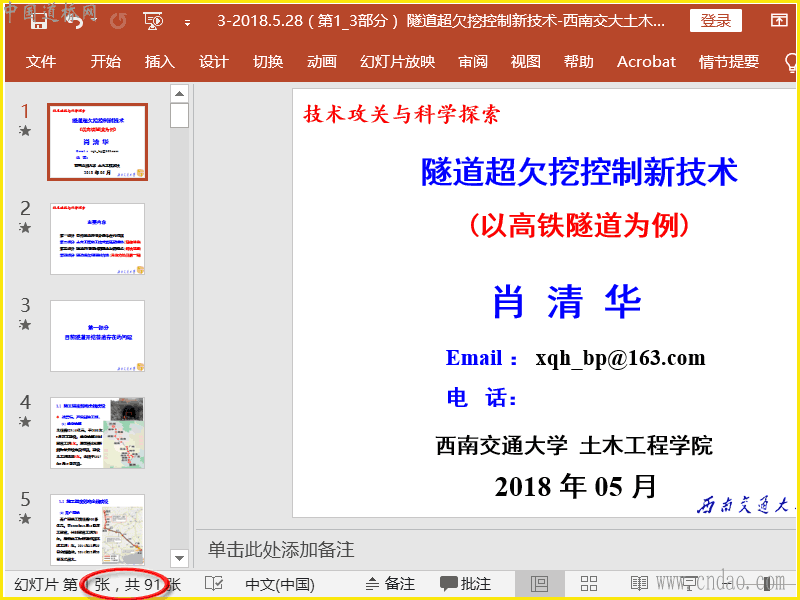Click the thumbnail pane scroll-up arrow
The image size is (800, 600).
pos(179,93)
